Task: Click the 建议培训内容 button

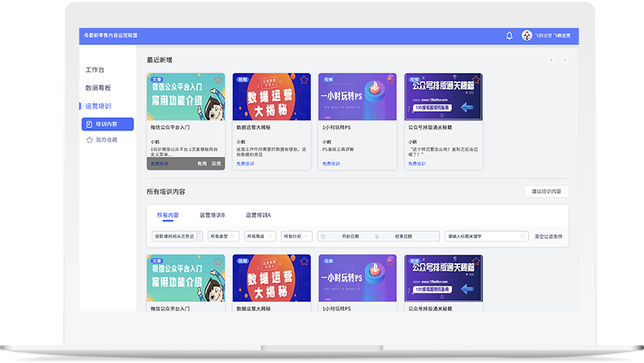Action: click(x=546, y=192)
